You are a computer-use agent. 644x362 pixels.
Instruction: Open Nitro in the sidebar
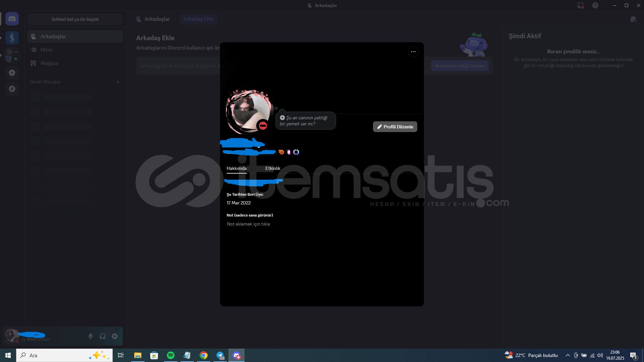[x=75, y=50]
